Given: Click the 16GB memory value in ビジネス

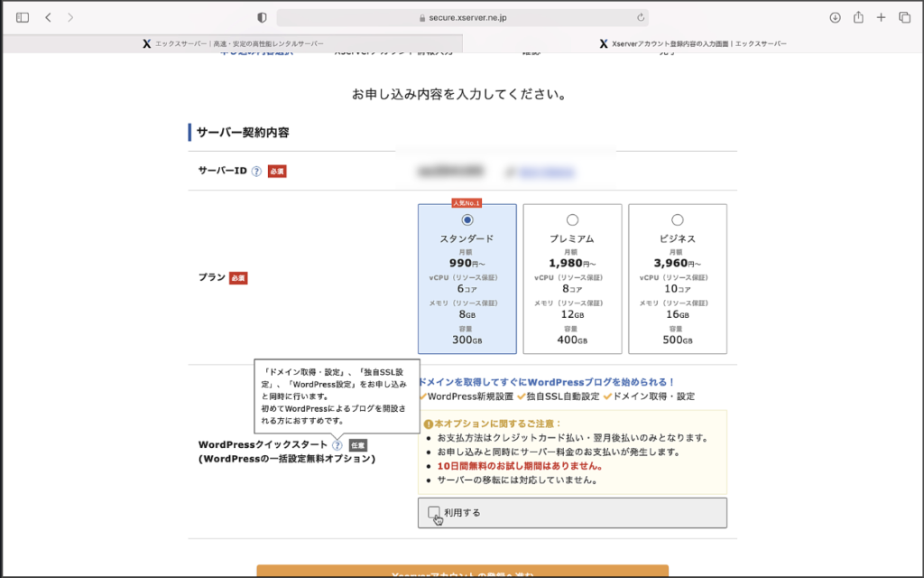Looking at the screenshot, I should pyautogui.click(x=677, y=314).
